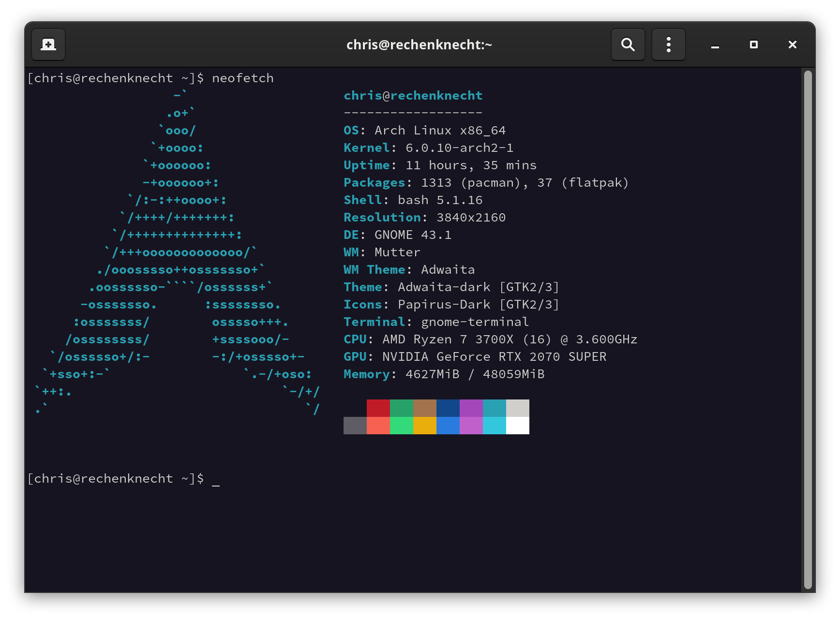Close the terminal window
Viewport: 840px width, 620px height.
(793, 44)
